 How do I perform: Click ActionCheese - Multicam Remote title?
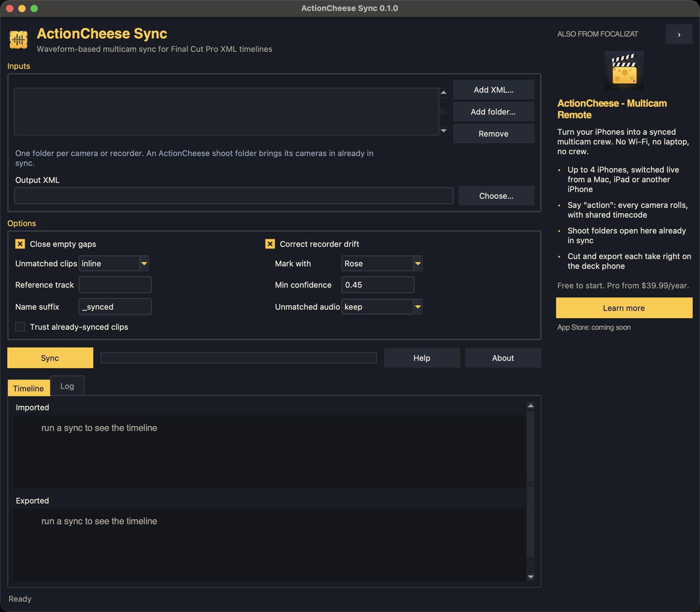click(x=612, y=109)
